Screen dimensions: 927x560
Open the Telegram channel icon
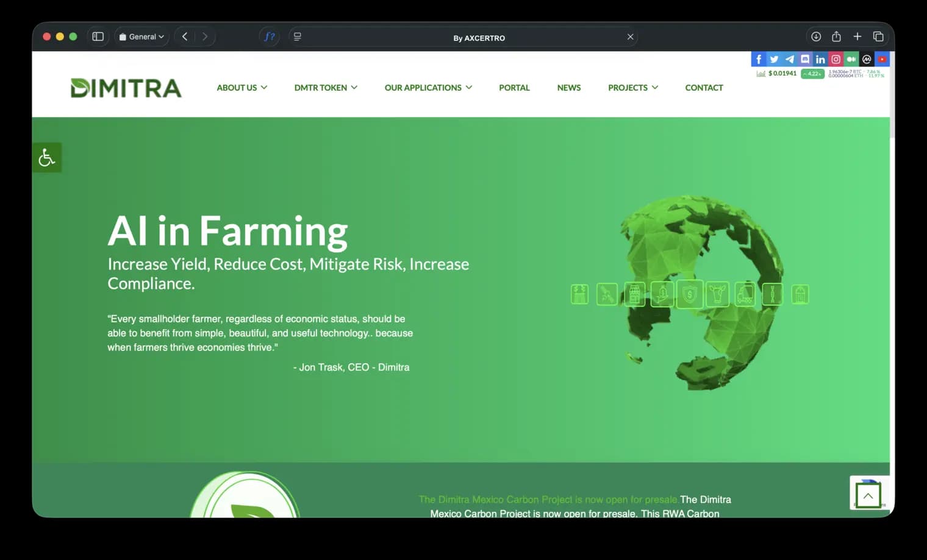[789, 59]
